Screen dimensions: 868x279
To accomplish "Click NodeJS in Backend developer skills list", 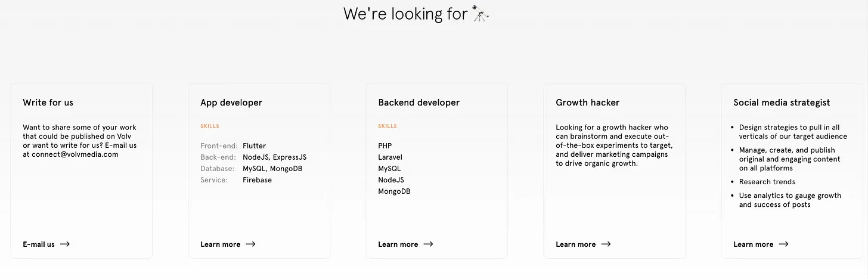I will click(x=391, y=180).
